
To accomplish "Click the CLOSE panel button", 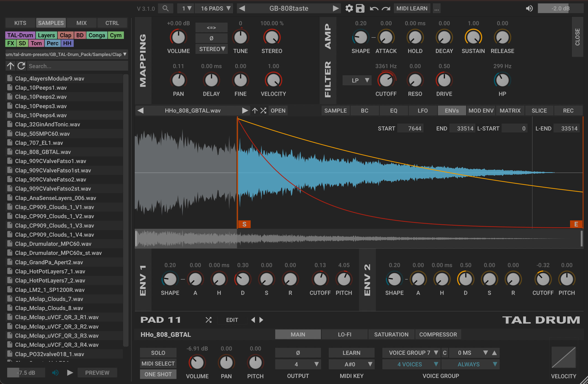I will (577, 37).
